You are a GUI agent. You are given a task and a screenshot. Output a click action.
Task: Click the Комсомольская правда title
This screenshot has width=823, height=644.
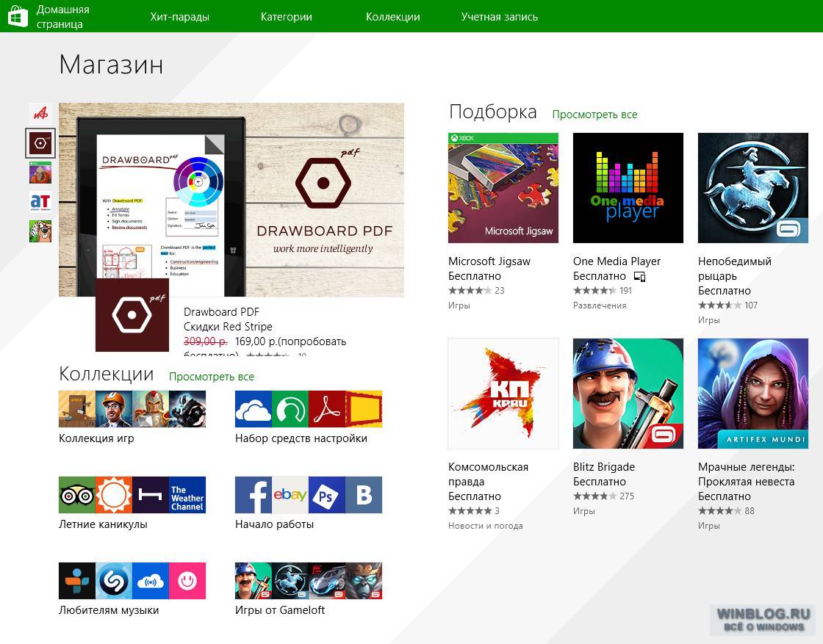coord(488,474)
